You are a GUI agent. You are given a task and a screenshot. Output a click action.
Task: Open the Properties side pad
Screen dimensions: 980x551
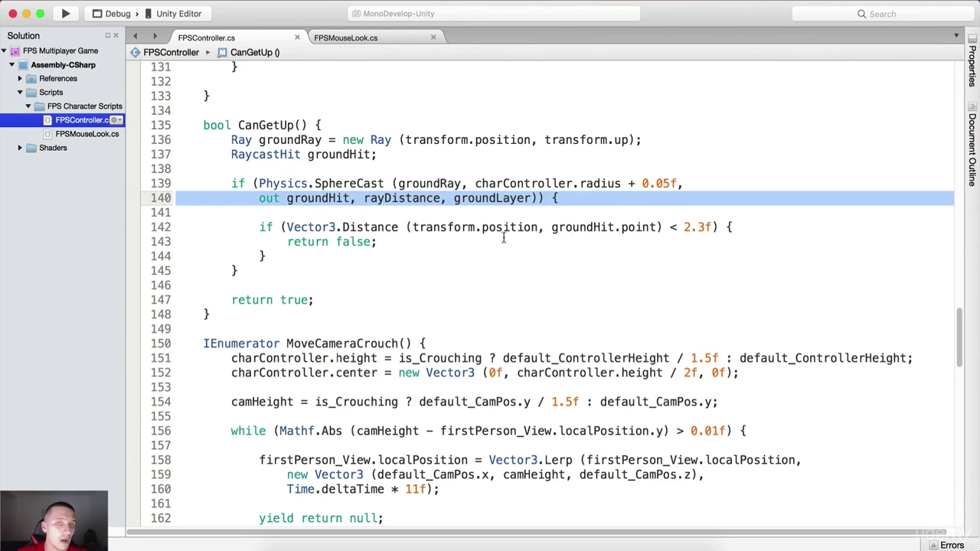click(x=972, y=66)
